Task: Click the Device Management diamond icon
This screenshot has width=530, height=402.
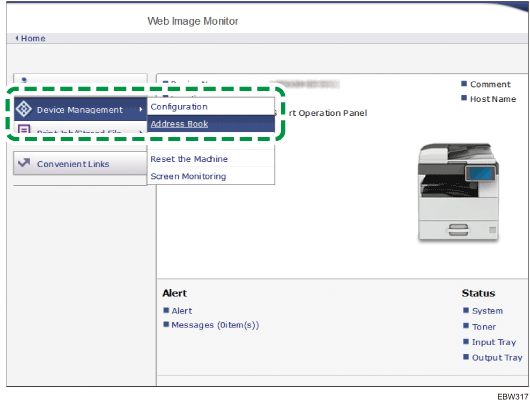Action: pos(24,109)
